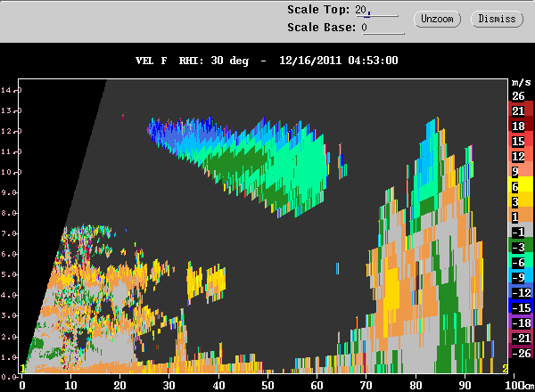
Task: Focus the Scale Top input field
Action: point(376,10)
